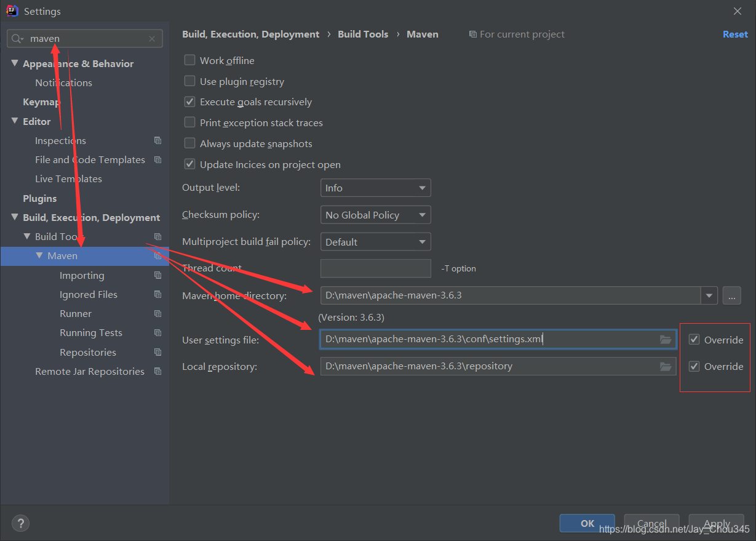Click project-level icon beside Running Tests
This screenshot has width=756, height=541.
point(157,332)
